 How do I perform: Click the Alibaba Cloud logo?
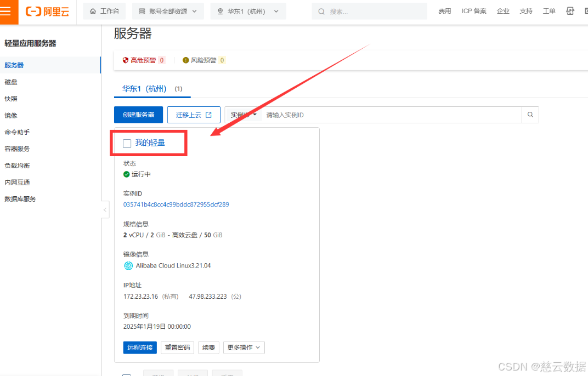tap(48, 12)
